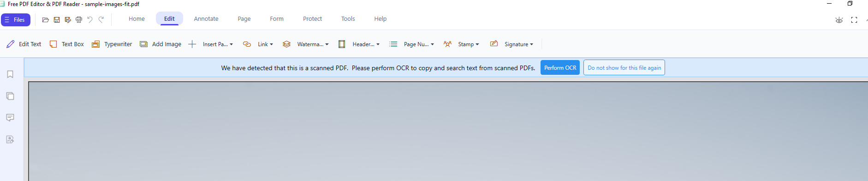Expand the Insert Page dropdown arrow
Screen dimensions: 868x181
tap(232, 44)
